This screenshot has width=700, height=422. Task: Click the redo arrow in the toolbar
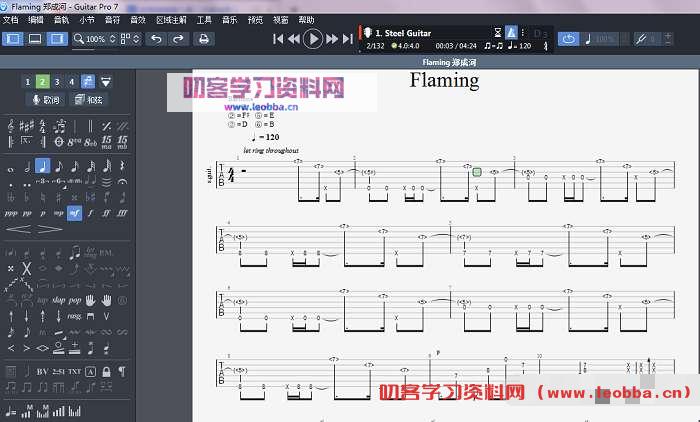(x=178, y=39)
